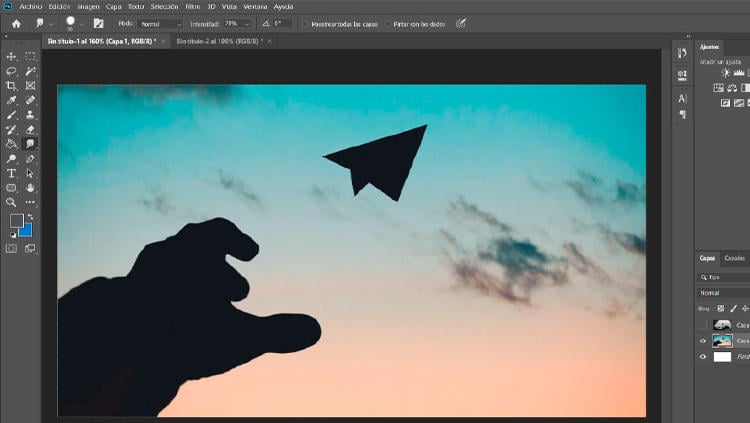Select the Type tool
Viewport: 750px width, 423px height.
11,173
